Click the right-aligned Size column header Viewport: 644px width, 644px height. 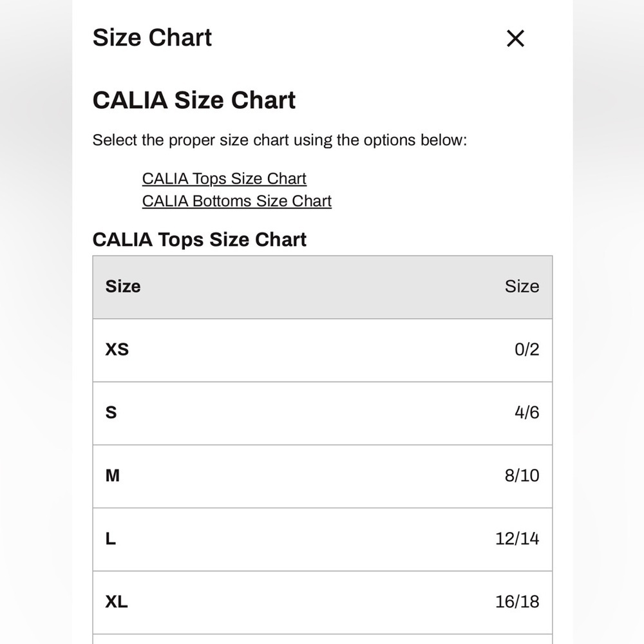tap(522, 287)
